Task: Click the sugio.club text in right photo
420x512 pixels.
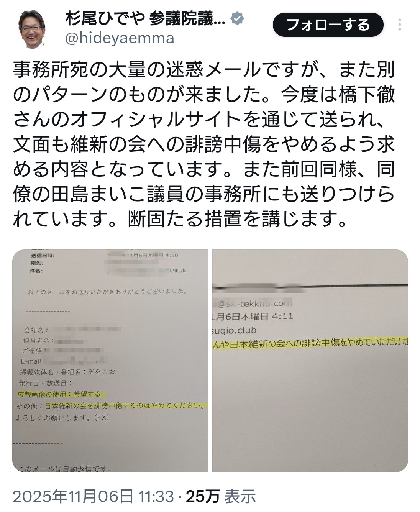Action: click(234, 330)
